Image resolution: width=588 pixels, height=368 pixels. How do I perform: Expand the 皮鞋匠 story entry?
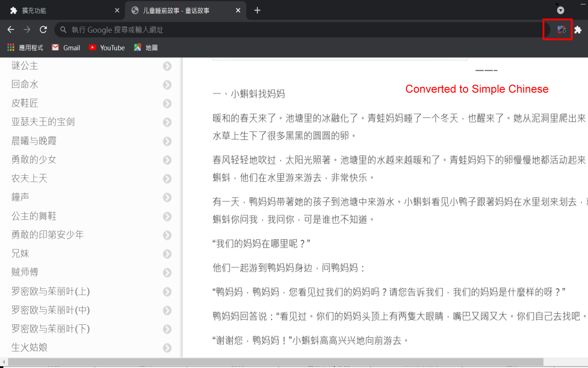167,103
